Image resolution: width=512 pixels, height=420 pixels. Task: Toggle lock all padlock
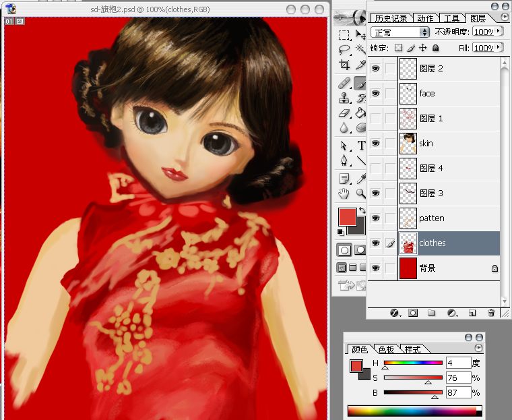435,48
